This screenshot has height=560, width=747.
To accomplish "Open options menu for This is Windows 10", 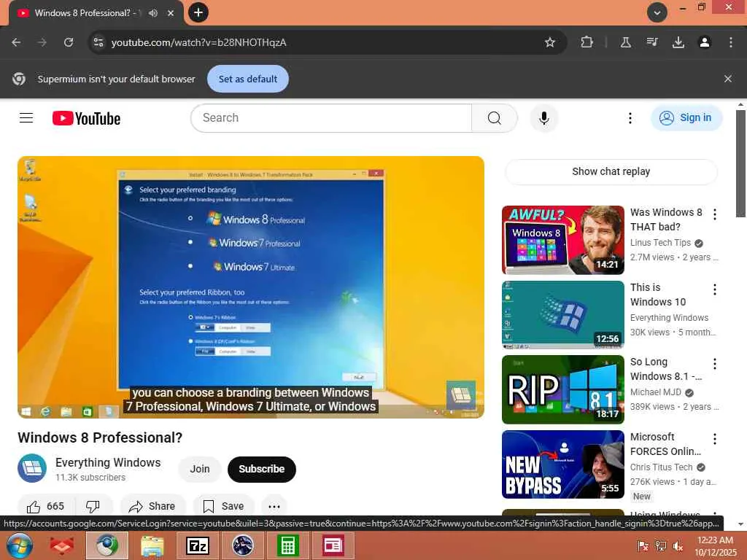I will (715, 289).
